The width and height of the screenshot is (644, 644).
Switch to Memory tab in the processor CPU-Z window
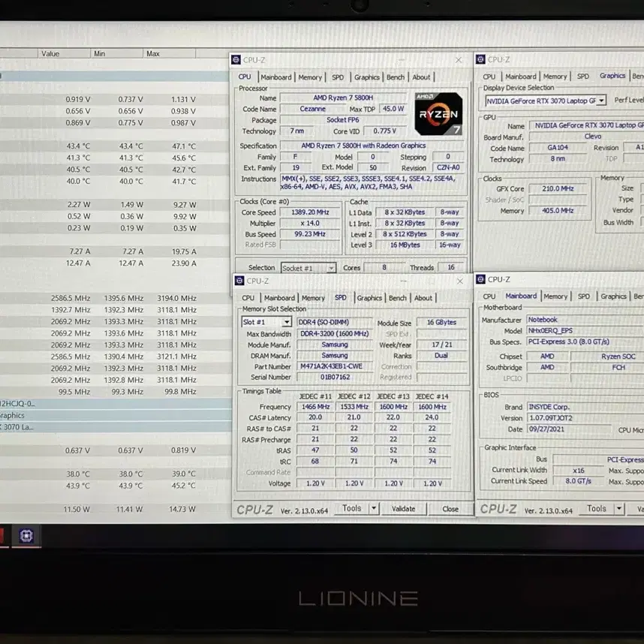coord(310,77)
